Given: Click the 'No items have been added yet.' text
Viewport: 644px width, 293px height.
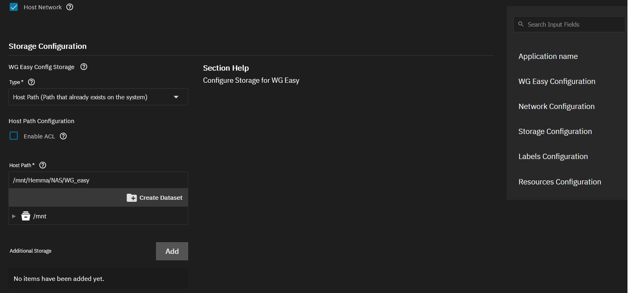Looking at the screenshot, I should click(59, 279).
